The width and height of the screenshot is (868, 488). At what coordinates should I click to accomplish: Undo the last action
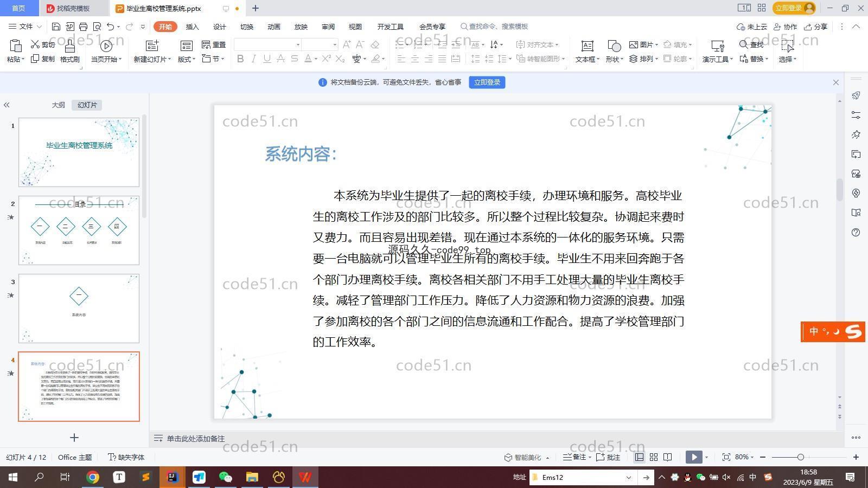(111, 27)
